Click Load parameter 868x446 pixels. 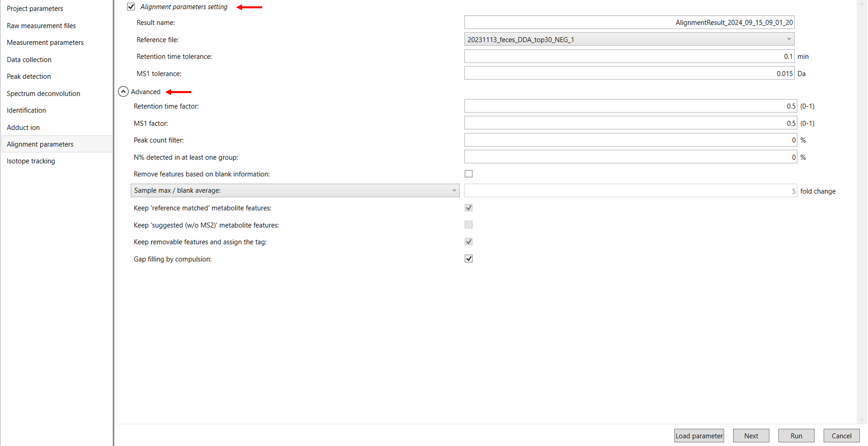click(x=699, y=436)
